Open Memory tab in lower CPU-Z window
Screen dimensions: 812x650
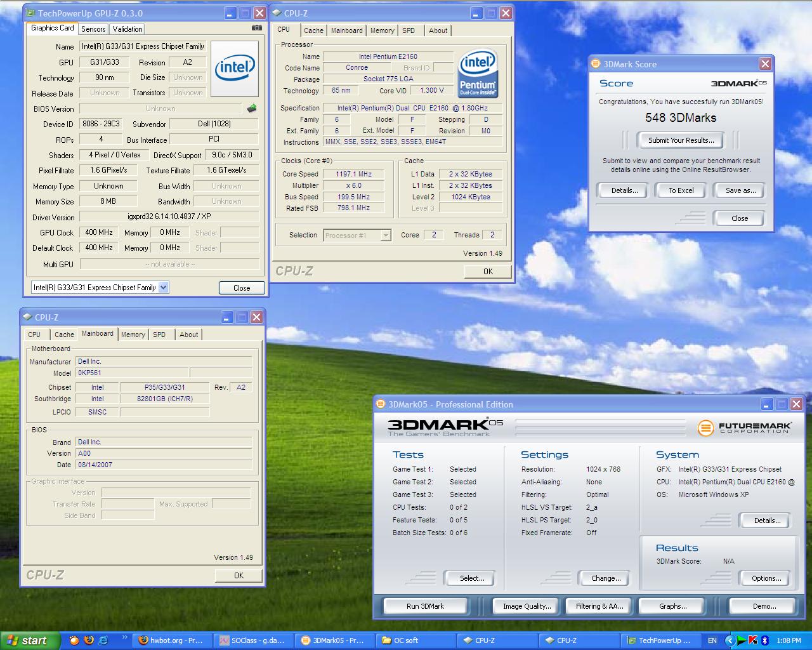[133, 335]
